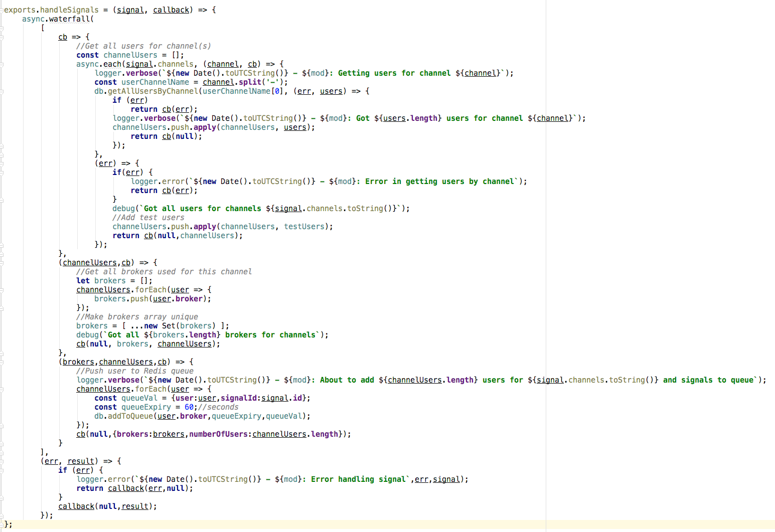
Task: Fold the '(channelUsers,cb) => {' function block
Action: click(x=2, y=263)
